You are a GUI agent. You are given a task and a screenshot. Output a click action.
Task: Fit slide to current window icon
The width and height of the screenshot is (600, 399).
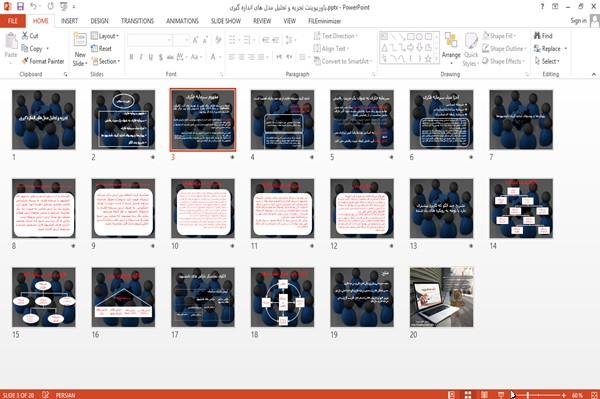(594, 395)
